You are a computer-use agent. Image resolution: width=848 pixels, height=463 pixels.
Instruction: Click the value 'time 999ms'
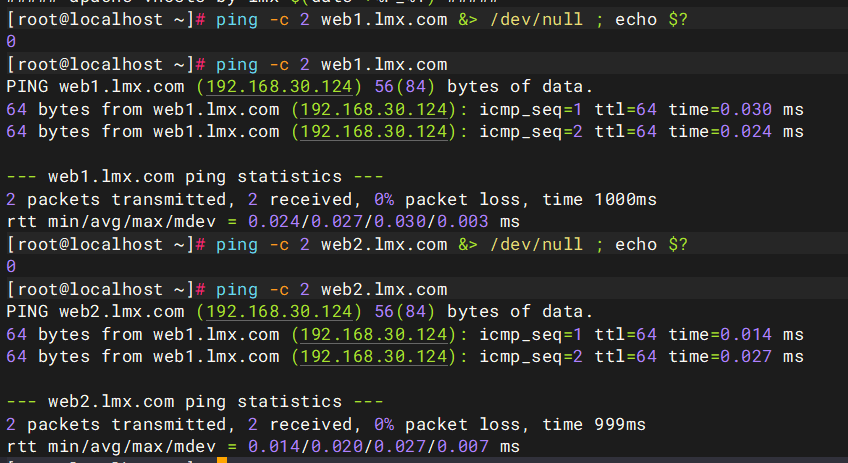(x=594, y=424)
